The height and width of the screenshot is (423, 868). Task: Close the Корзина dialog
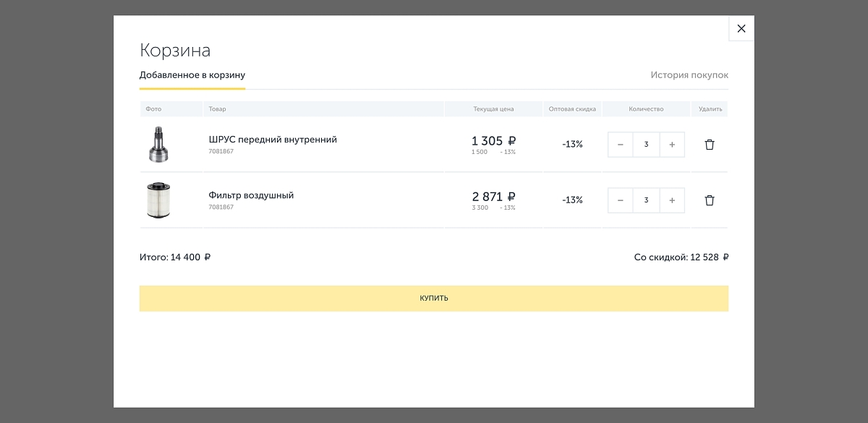[741, 28]
